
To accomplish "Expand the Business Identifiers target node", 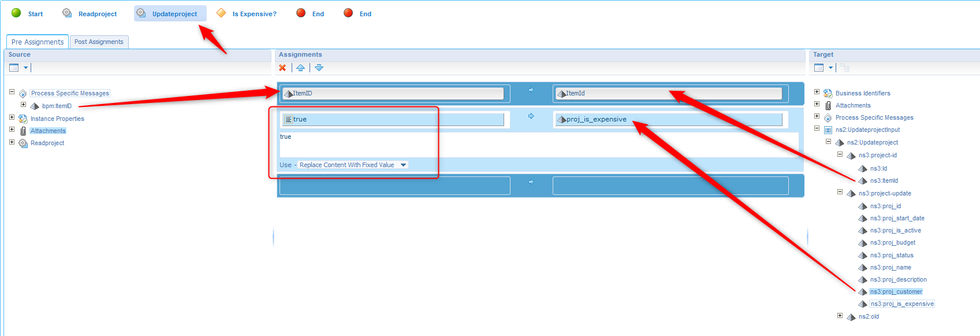I will click(x=817, y=92).
